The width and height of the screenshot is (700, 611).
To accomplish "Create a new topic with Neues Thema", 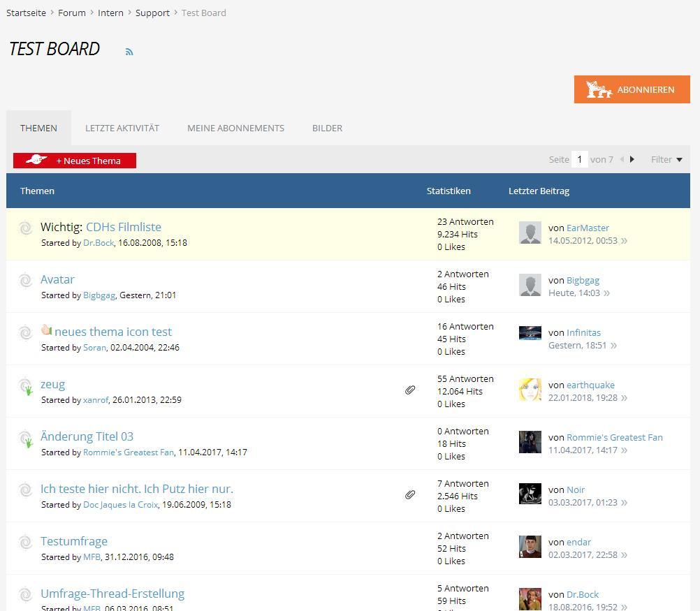I will [x=75, y=161].
